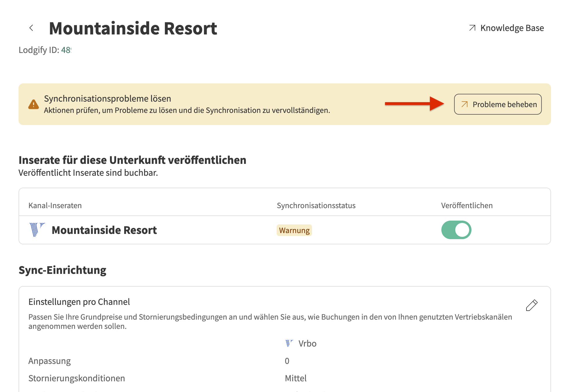Click the Warnung status badge
This screenshot has width=569, height=392.
[x=294, y=230]
